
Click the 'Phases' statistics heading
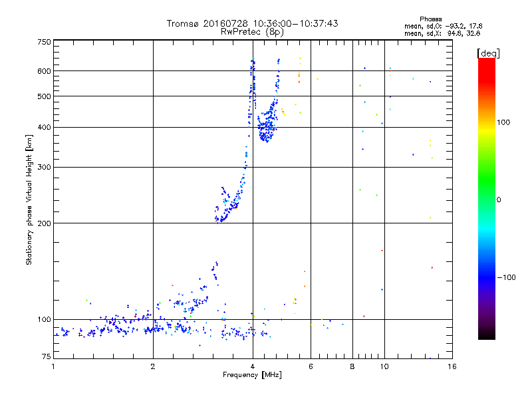pyautogui.click(x=430, y=19)
